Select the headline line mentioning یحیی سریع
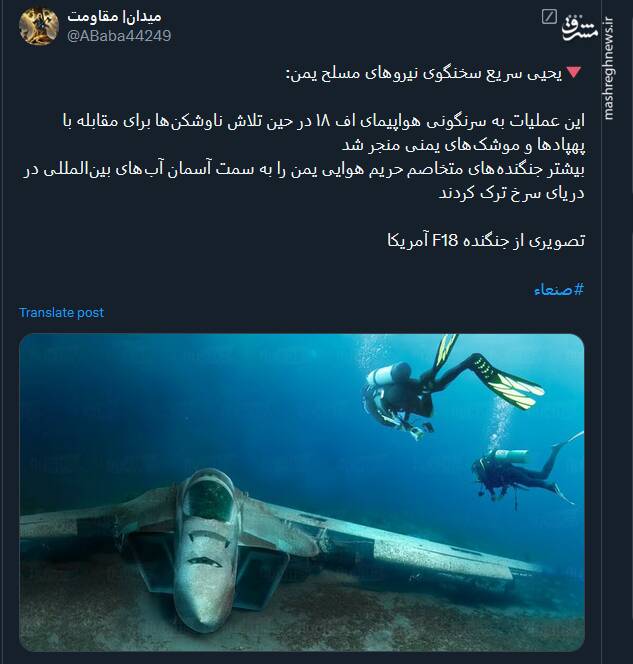This screenshot has height=664, width=633. coord(424,73)
